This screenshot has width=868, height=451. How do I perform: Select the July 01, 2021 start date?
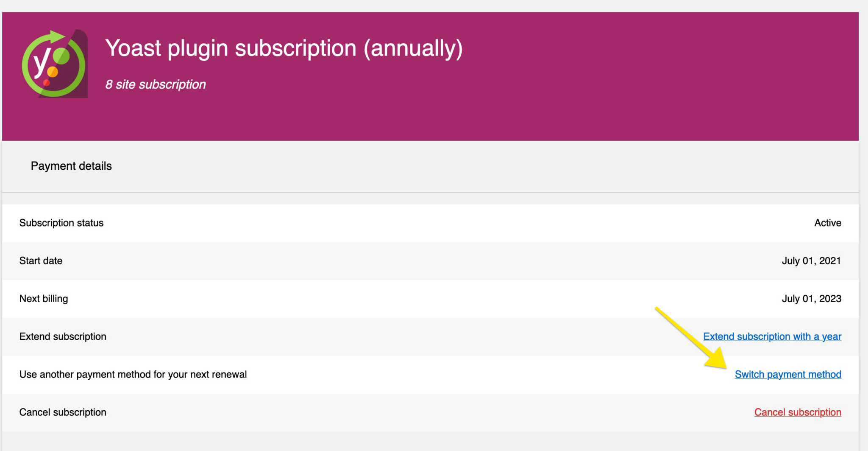(x=811, y=261)
